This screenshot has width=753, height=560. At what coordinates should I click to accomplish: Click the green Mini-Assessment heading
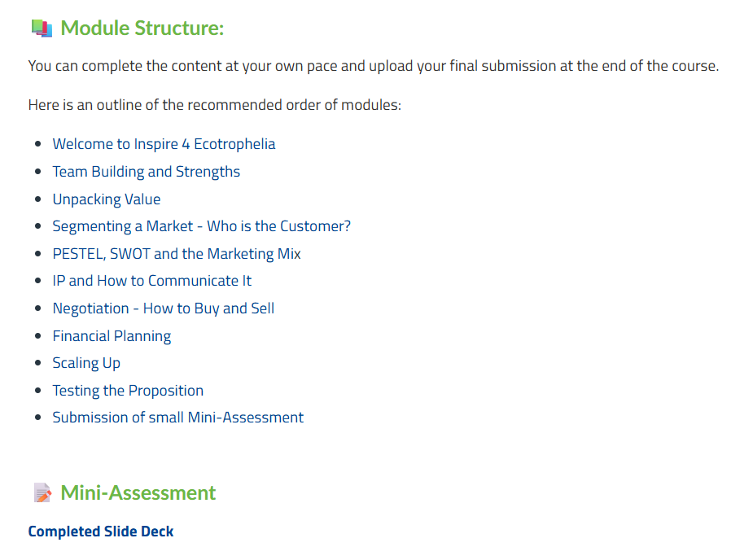point(138,493)
